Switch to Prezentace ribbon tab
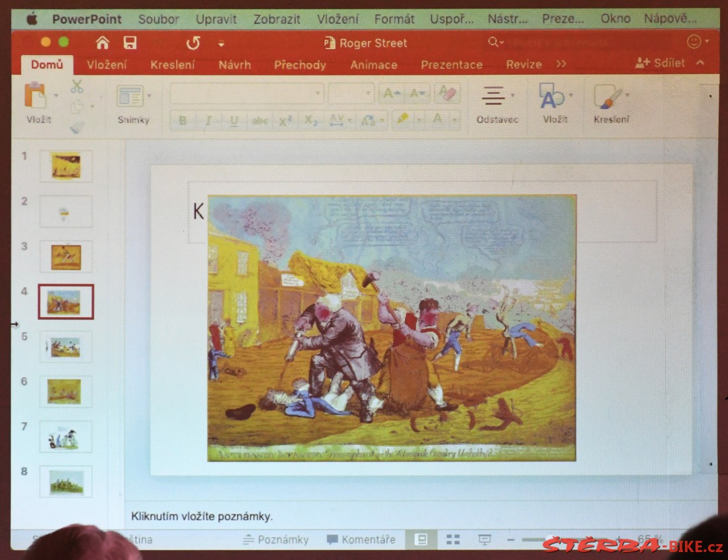Viewport: 728px width, 560px height. coord(452,65)
